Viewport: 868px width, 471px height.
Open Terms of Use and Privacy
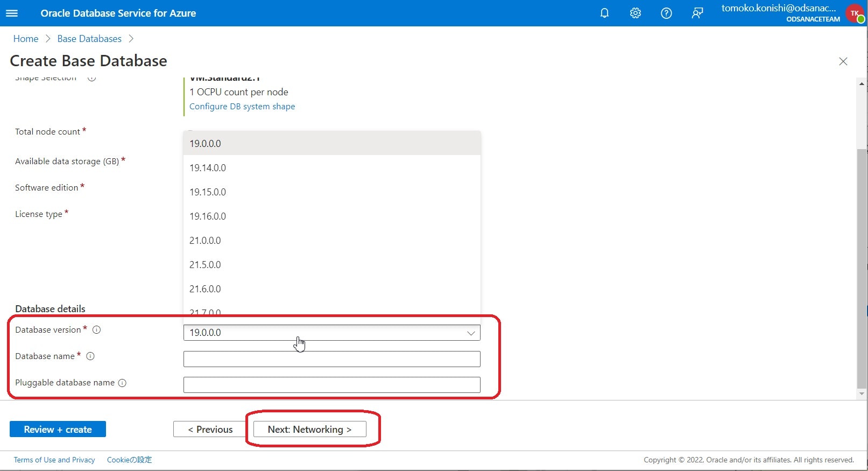[x=54, y=460]
